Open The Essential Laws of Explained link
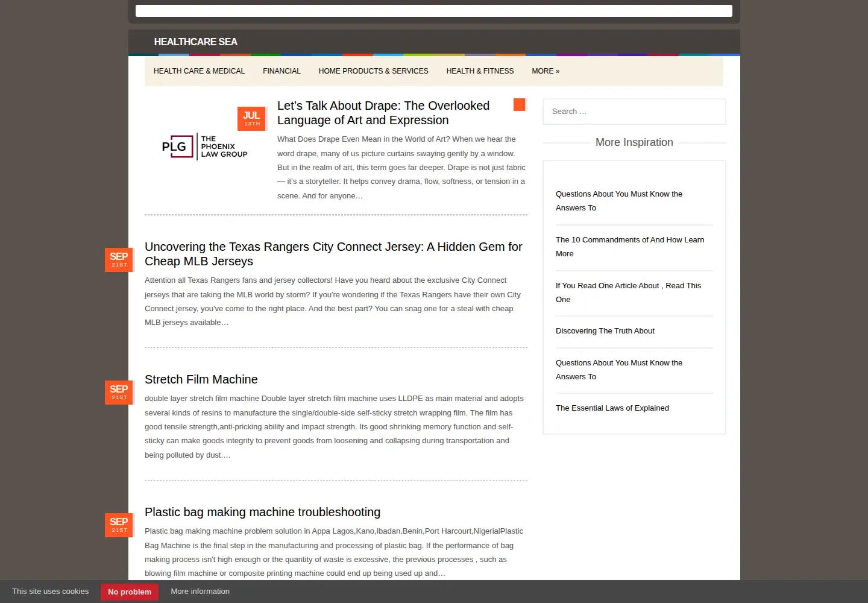 coord(612,408)
